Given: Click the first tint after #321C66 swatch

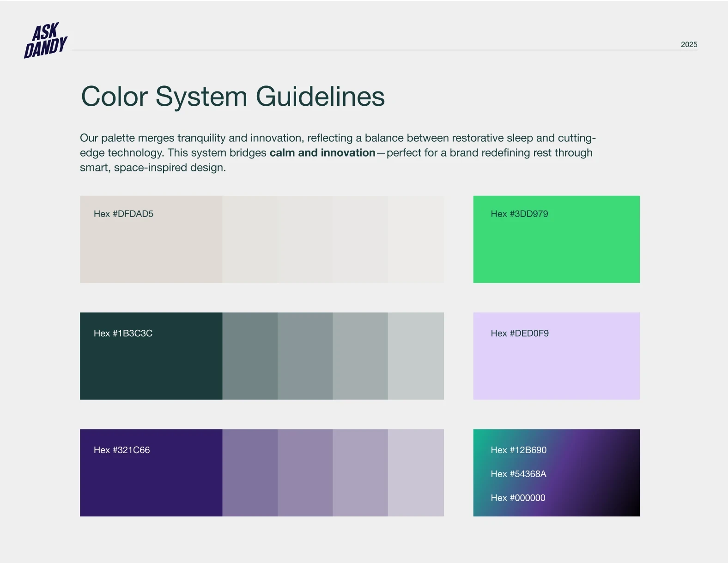Looking at the screenshot, I should pos(250,472).
